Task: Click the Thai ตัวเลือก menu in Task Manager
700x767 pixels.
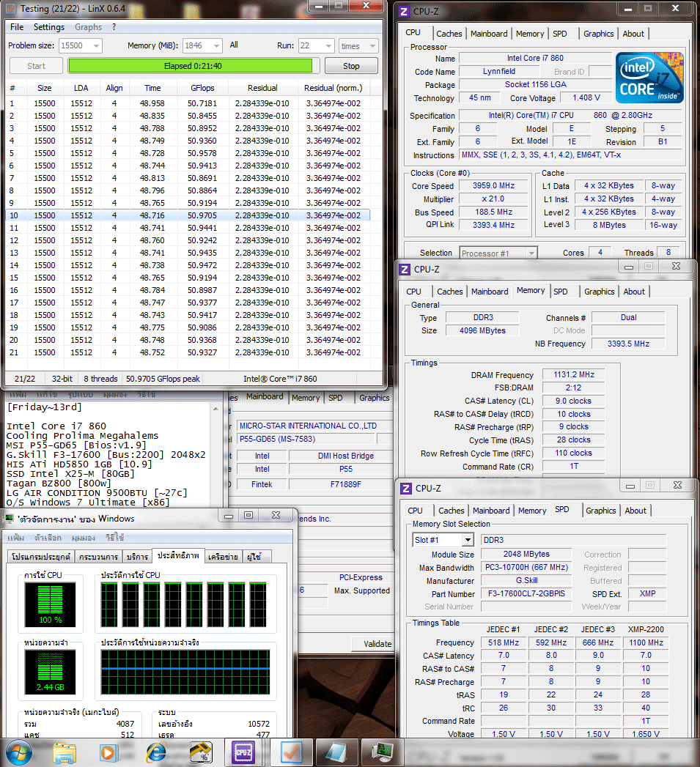Action: coord(48,538)
